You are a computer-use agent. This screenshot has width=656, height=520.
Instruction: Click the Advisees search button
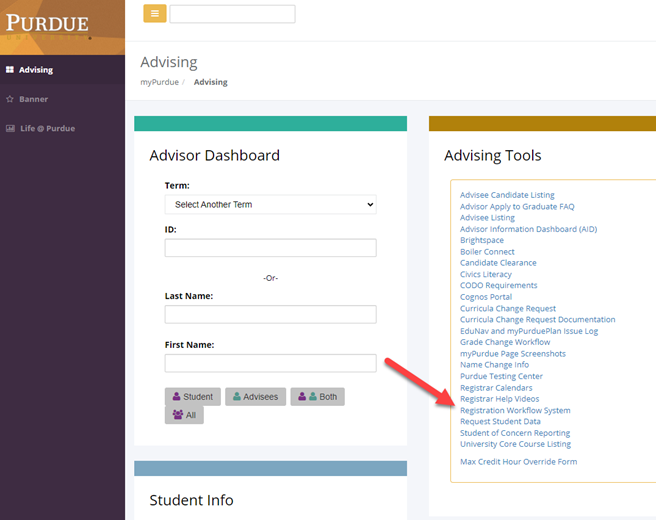(x=255, y=397)
